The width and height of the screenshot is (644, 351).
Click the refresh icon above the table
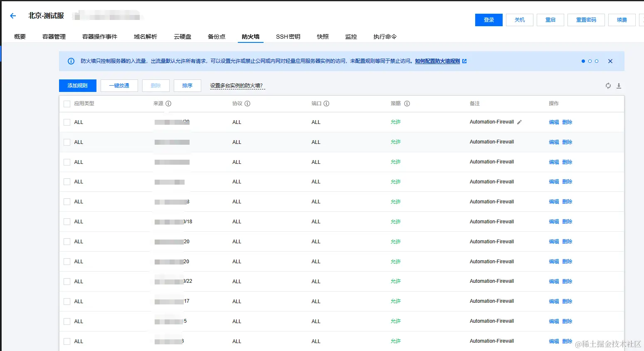(x=608, y=86)
